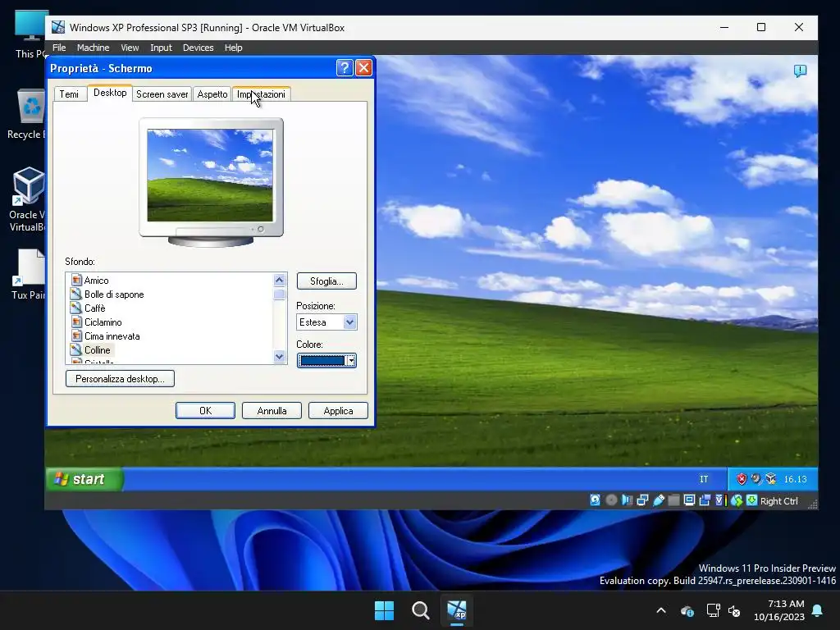Open the File menu in VirtualBox
The image size is (840, 630).
pos(59,48)
